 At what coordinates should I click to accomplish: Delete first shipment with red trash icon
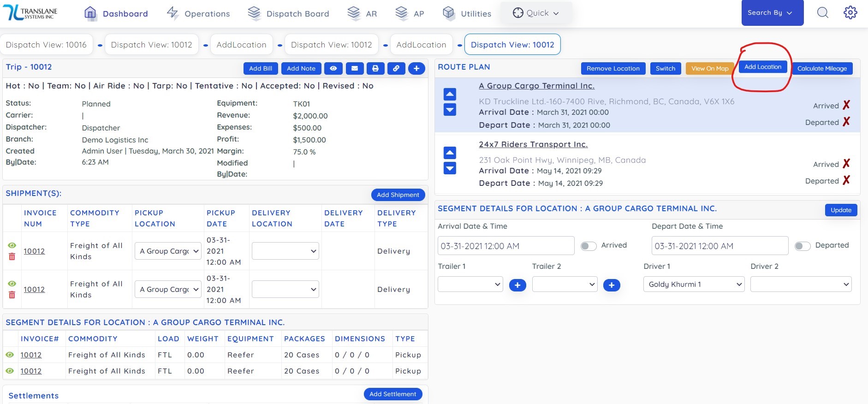pos(12,256)
